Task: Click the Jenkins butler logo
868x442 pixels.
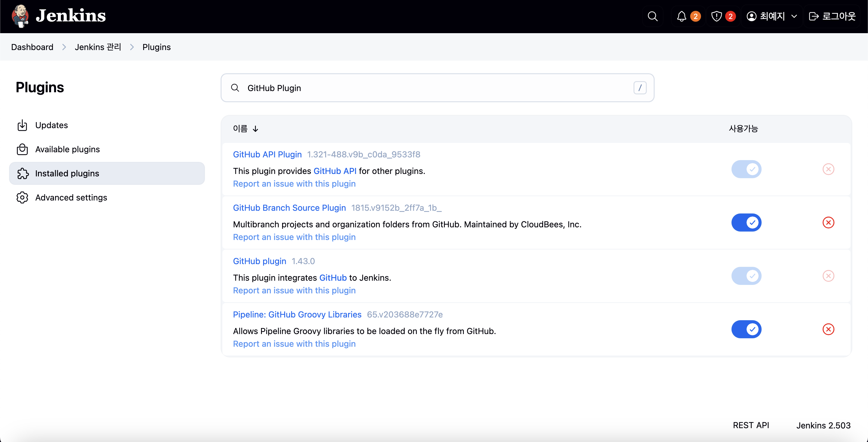Action: pyautogui.click(x=20, y=16)
